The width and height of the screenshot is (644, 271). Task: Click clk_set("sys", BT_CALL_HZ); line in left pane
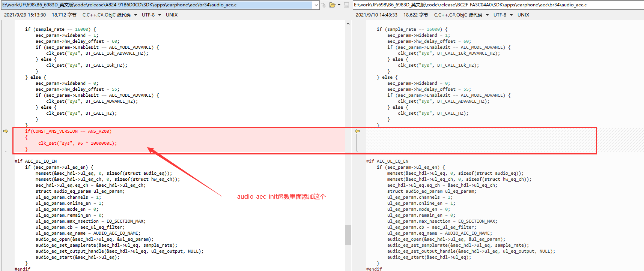coord(81,113)
